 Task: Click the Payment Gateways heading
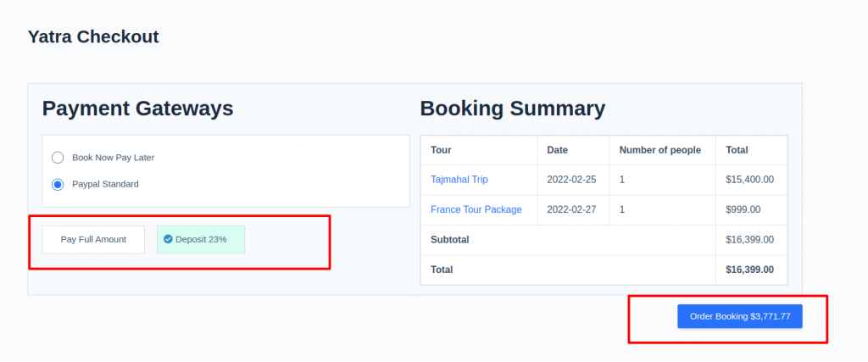pyautogui.click(x=138, y=109)
